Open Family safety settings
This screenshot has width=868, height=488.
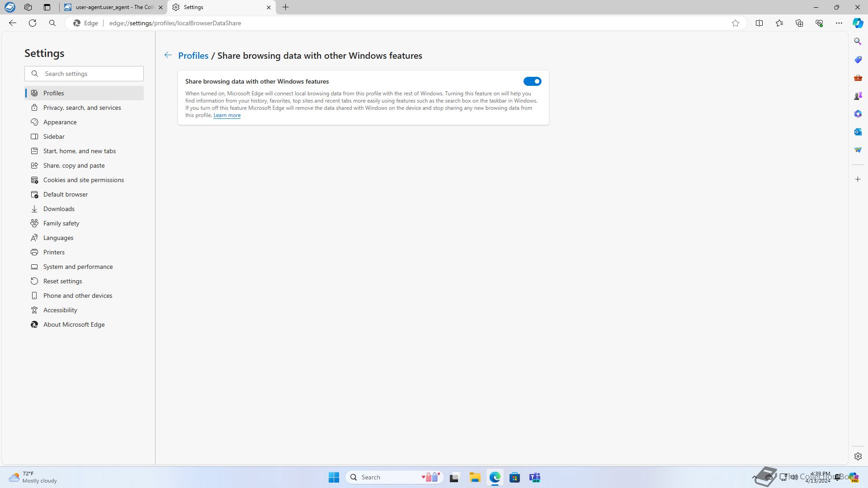(84, 223)
